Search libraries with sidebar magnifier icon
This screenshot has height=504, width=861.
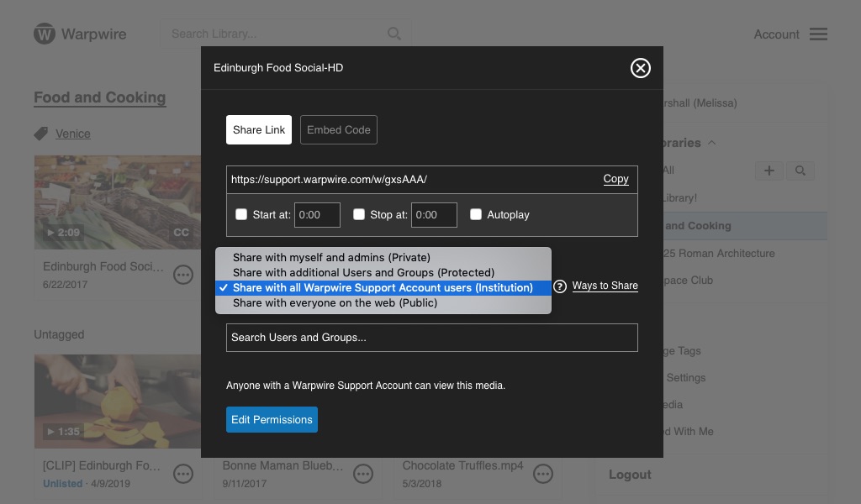coord(800,171)
